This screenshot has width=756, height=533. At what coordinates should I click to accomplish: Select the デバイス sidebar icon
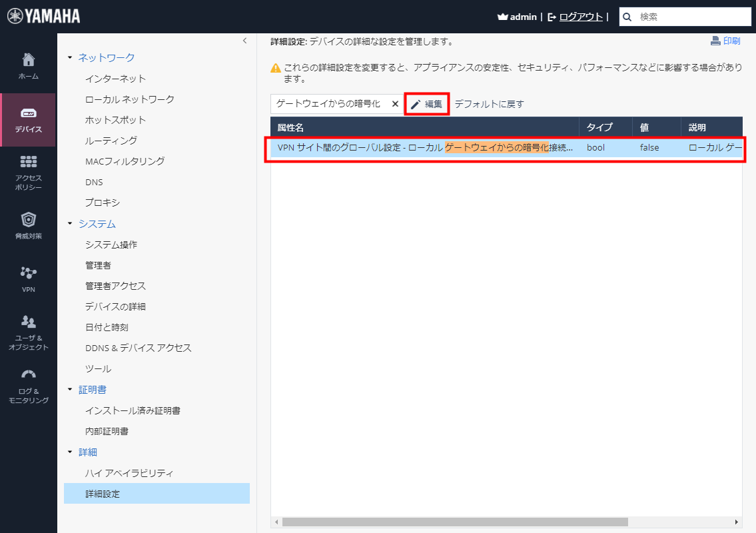click(28, 117)
